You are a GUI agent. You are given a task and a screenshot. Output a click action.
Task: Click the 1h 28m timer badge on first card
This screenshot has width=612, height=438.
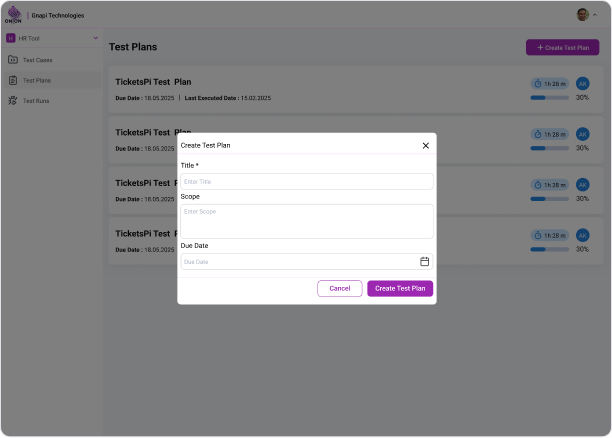click(x=550, y=84)
